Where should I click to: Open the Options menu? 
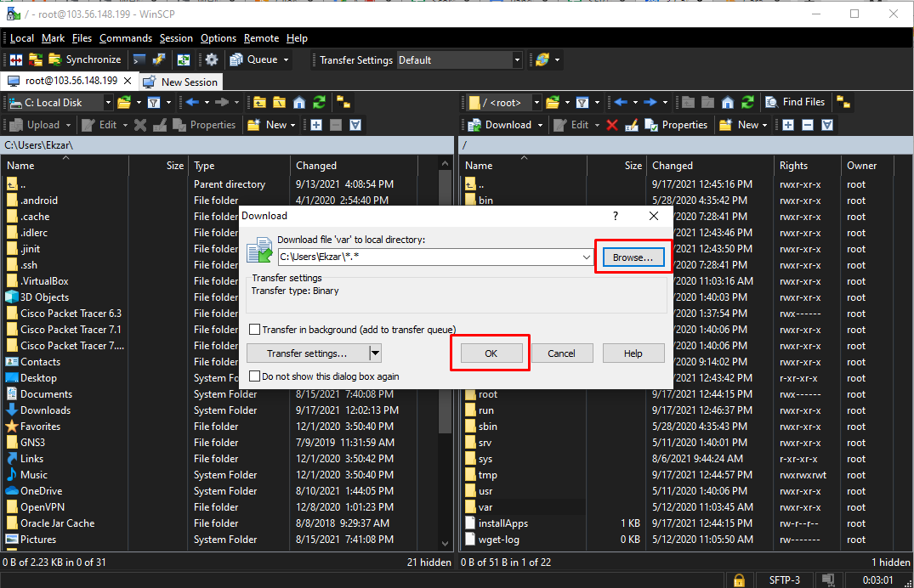click(219, 38)
